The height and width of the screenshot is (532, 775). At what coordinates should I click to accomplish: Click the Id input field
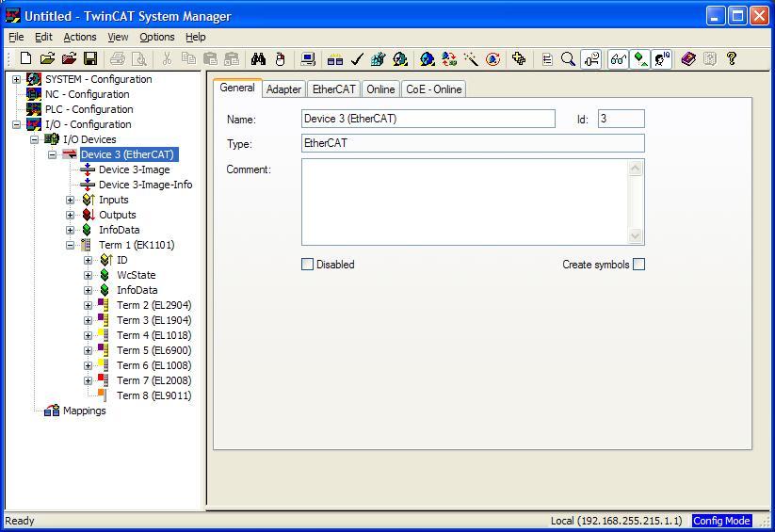[622, 119]
